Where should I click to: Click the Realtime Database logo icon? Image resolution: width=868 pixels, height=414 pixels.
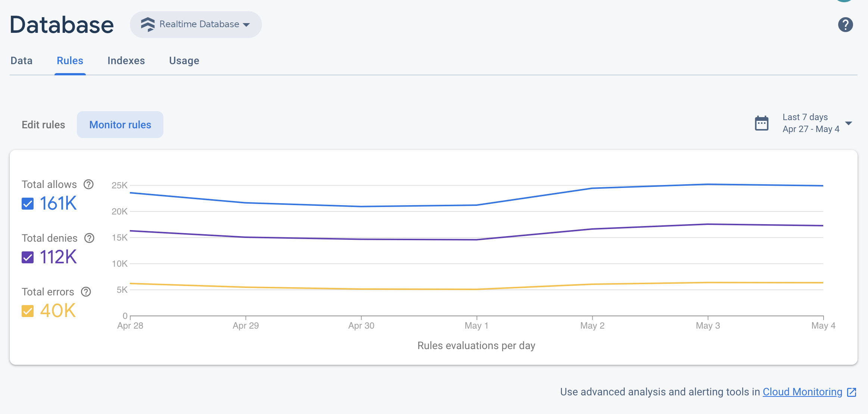tap(147, 24)
